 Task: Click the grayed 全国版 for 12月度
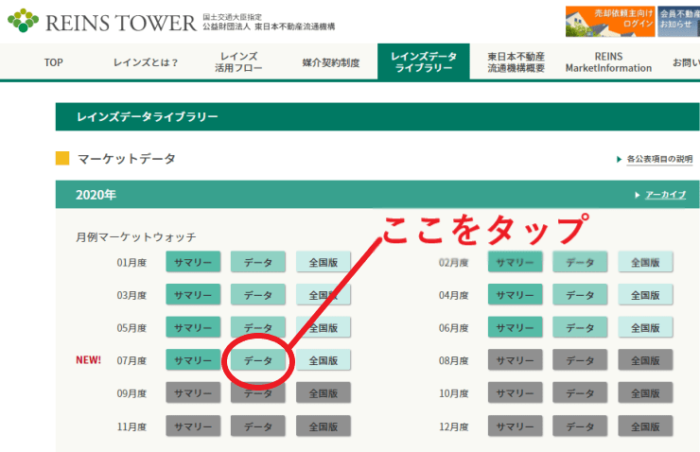[x=645, y=426]
